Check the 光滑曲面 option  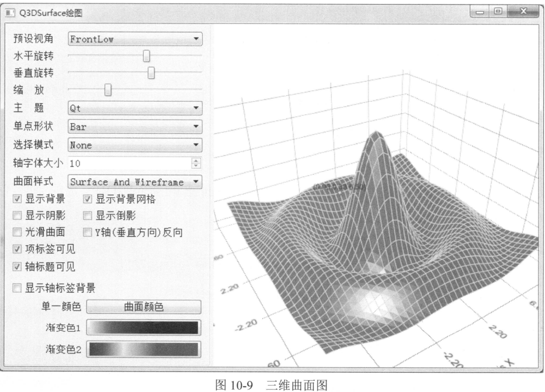[18, 233]
